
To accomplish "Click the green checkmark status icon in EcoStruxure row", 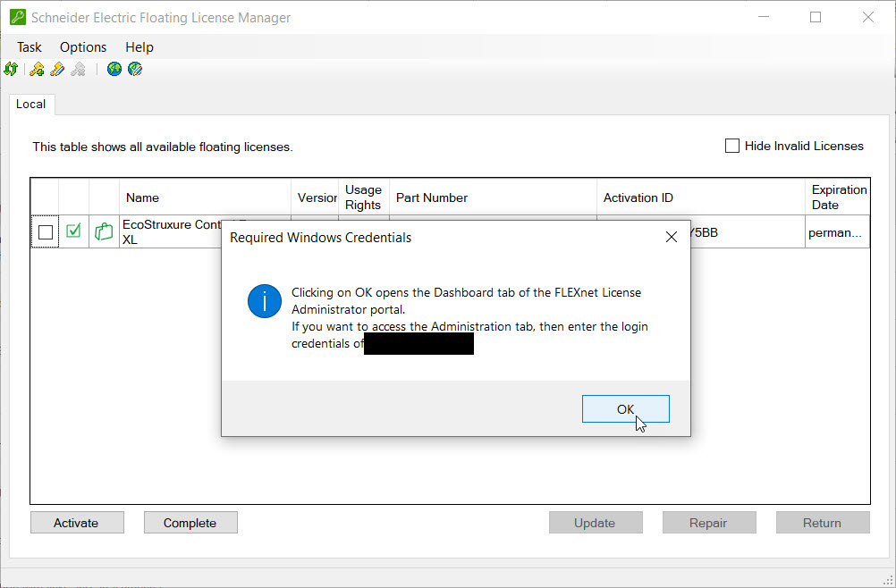I will point(73,231).
